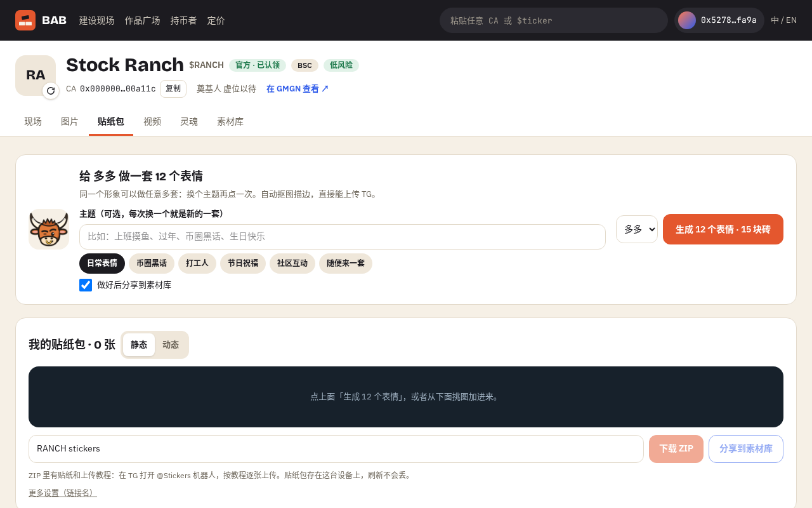Click the RA token avatar
This screenshot has width=812, height=508.
(36, 76)
